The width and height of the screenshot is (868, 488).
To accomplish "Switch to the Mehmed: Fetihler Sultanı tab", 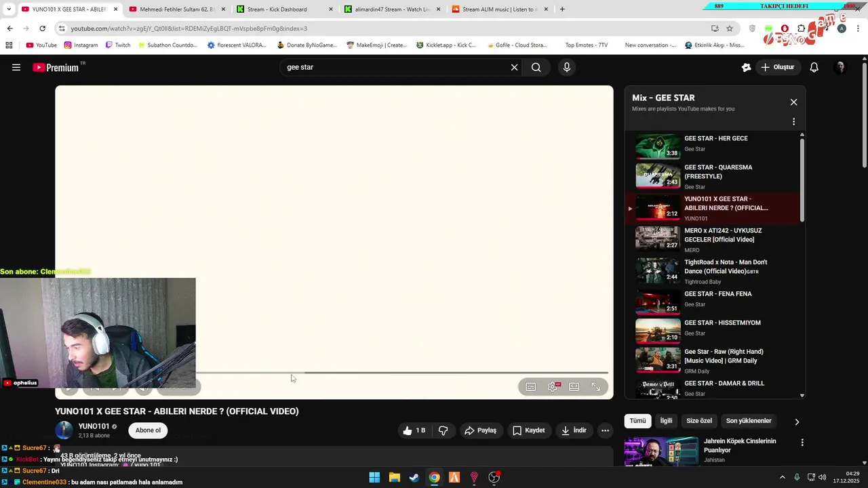I will pyautogui.click(x=177, y=9).
